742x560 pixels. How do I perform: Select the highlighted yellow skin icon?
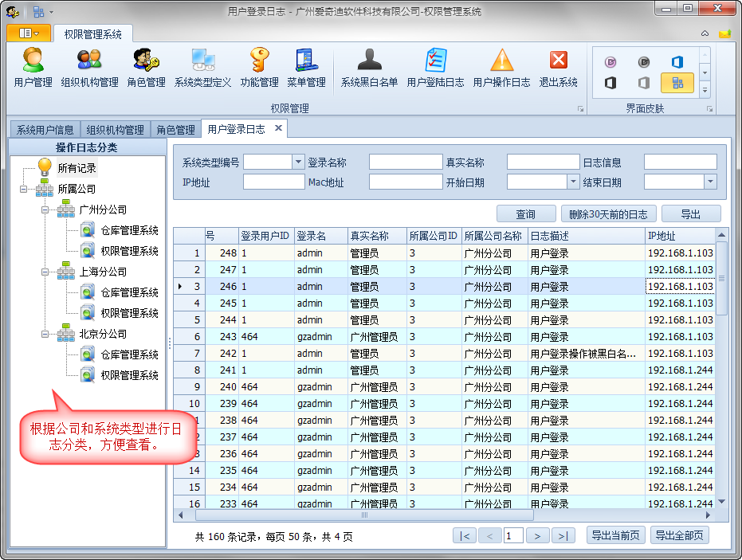click(x=677, y=83)
